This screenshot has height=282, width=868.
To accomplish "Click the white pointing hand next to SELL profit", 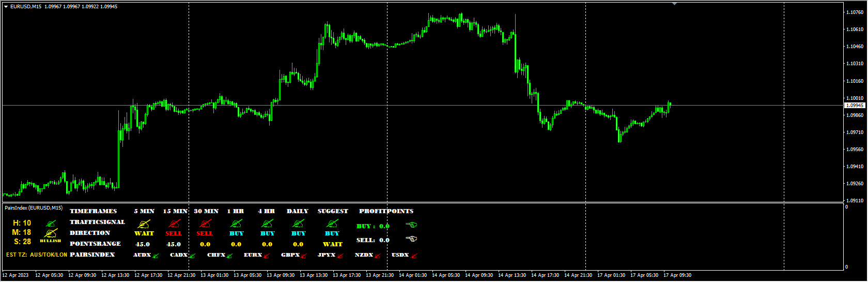I will (411, 239).
